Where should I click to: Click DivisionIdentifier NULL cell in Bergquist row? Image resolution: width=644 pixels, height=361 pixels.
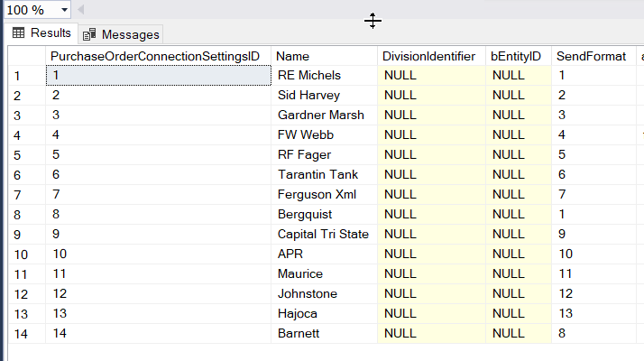coord(431,214)
